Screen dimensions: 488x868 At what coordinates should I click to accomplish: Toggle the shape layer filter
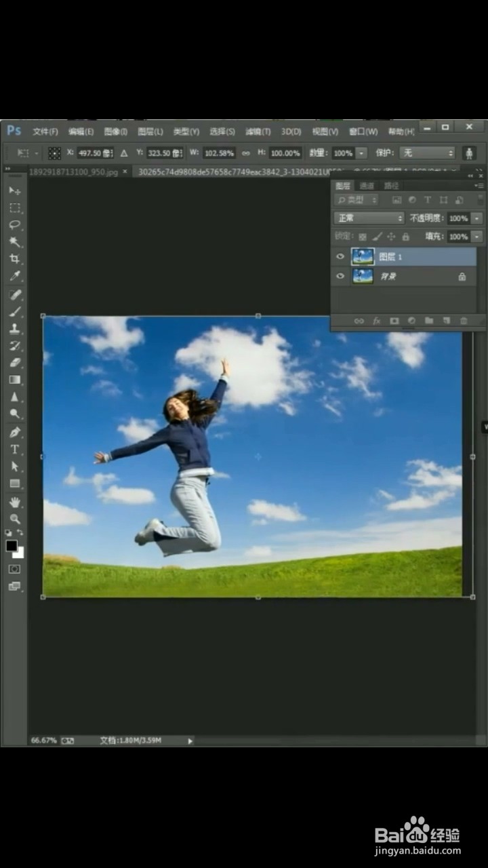point(443,200)
